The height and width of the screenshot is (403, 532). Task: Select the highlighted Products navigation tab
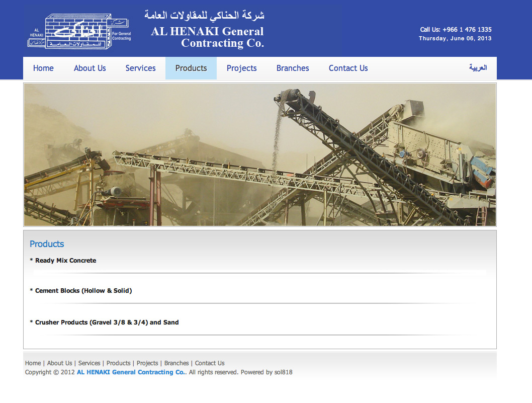tap(191, 68)
